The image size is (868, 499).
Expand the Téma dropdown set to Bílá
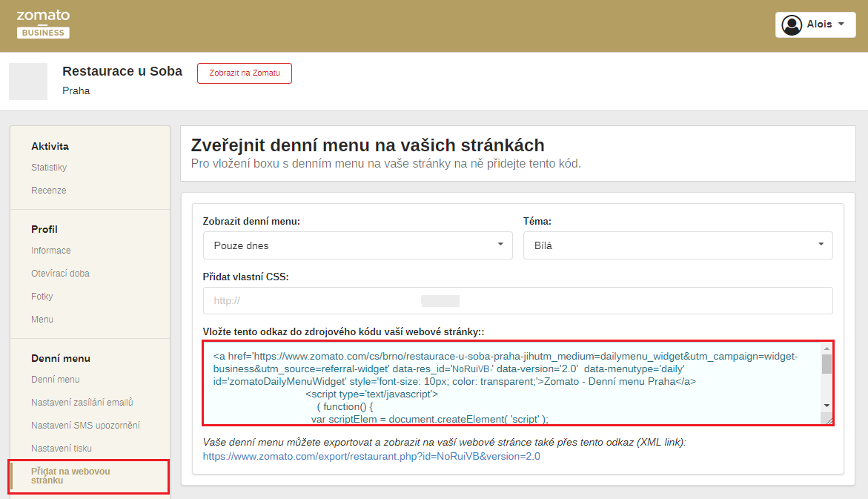(x=677, y=245)
